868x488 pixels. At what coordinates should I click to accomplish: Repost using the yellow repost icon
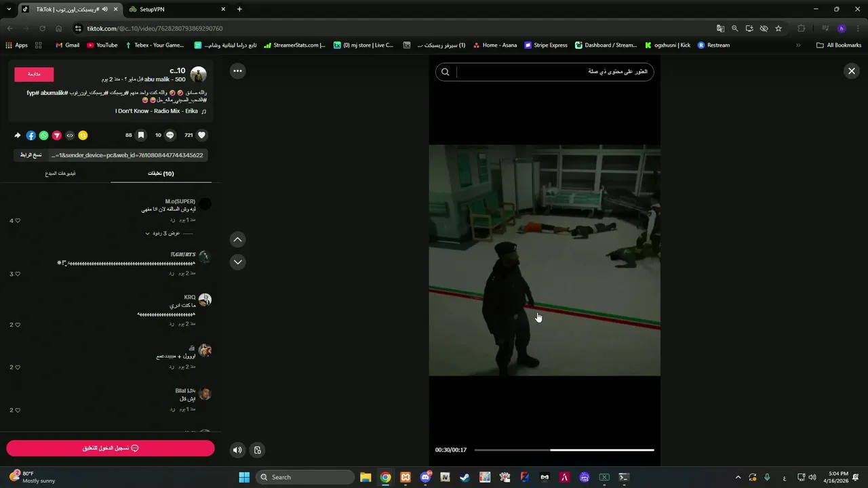click(x=83, y=136)
